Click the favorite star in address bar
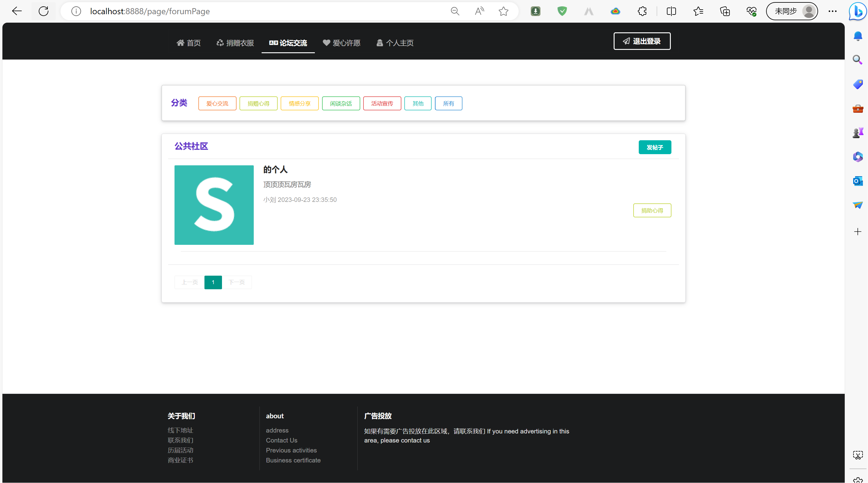The width and height of the screenshot is (868, 483). [x=504, y=11]
